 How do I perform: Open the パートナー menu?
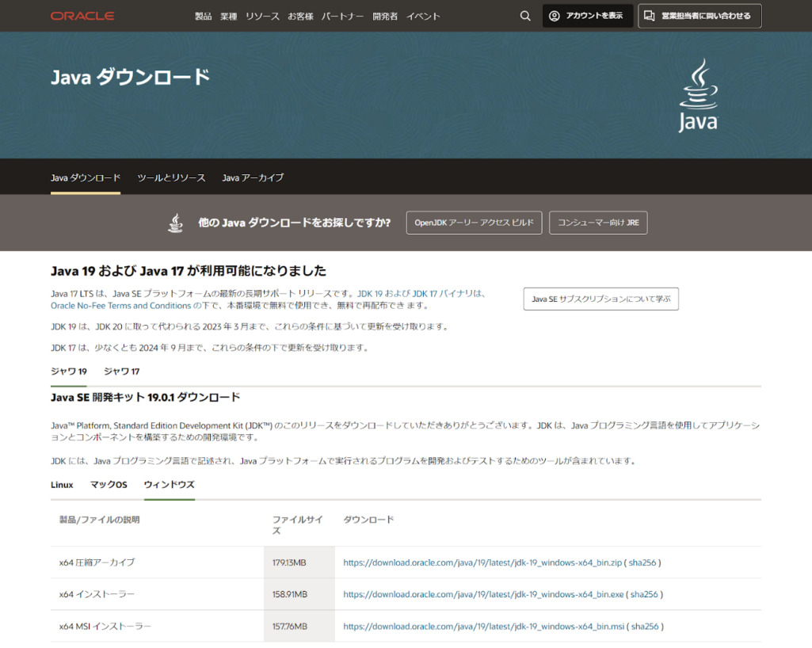[342, 16]
